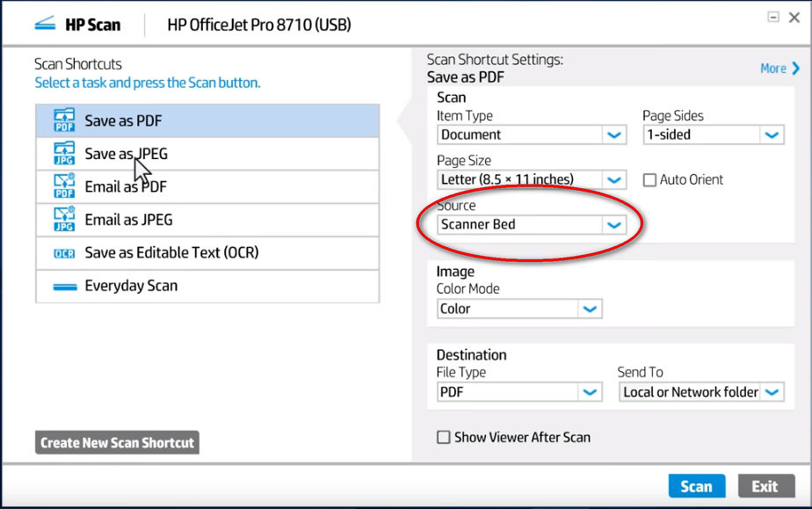Open the Source dropdown showing Scanner Bed

614,224
